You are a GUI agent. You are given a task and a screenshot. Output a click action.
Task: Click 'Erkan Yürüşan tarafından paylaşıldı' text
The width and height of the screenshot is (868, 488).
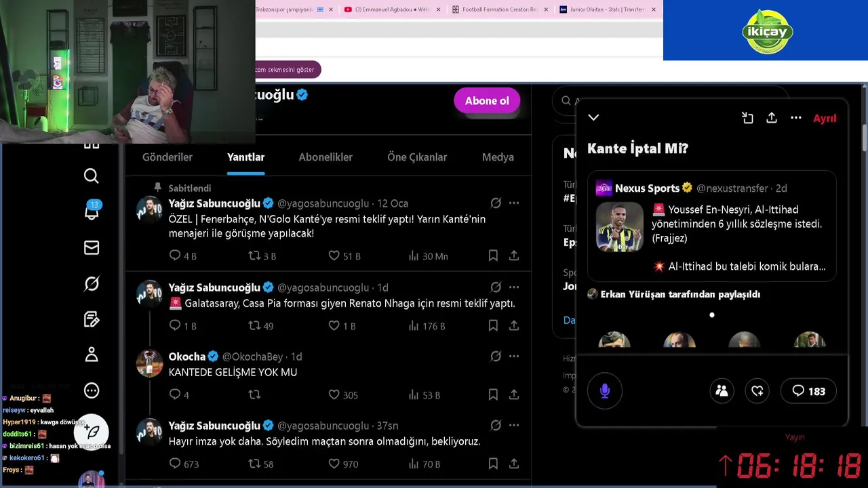tap(680, 294)
